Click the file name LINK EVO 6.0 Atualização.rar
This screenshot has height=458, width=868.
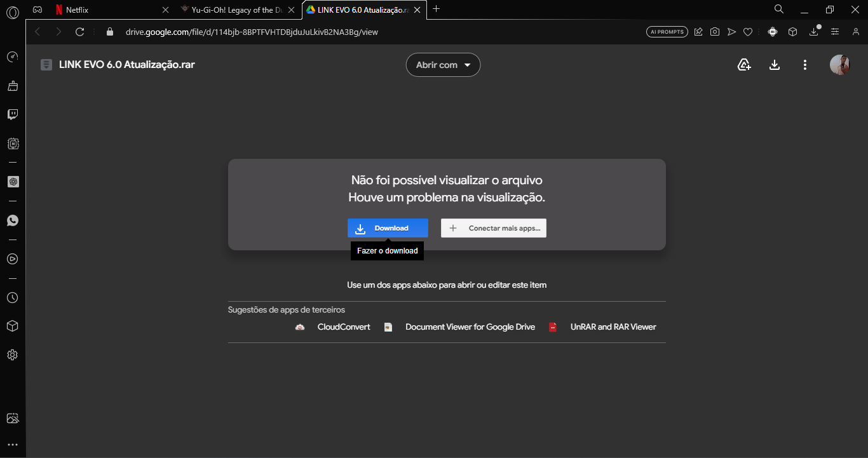[127, 65]
